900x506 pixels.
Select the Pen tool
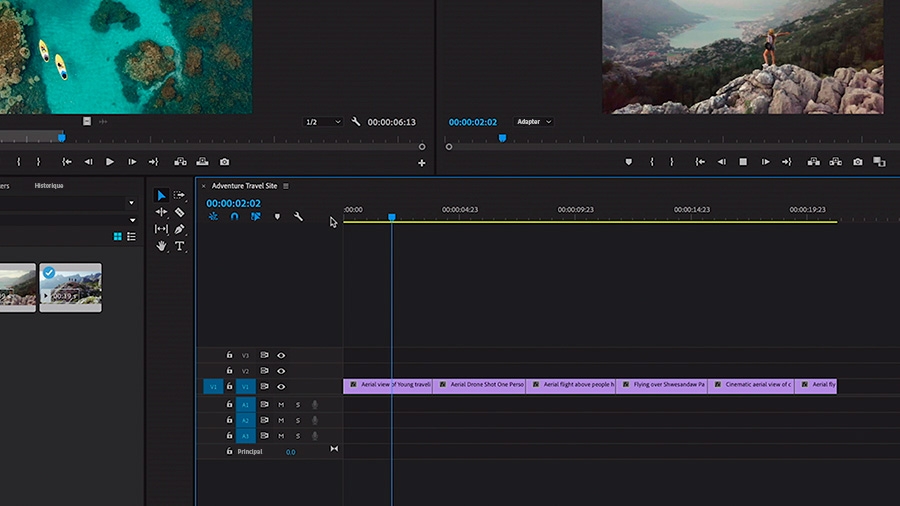click(179, 229)
